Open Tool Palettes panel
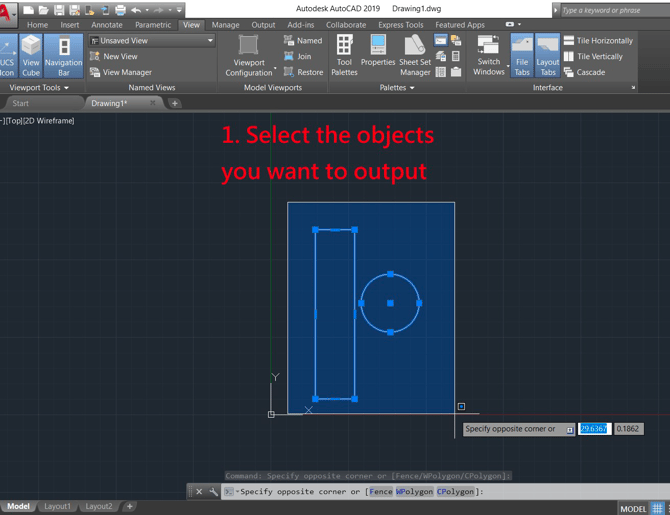The image size is (670, 515). pos(344,55)
